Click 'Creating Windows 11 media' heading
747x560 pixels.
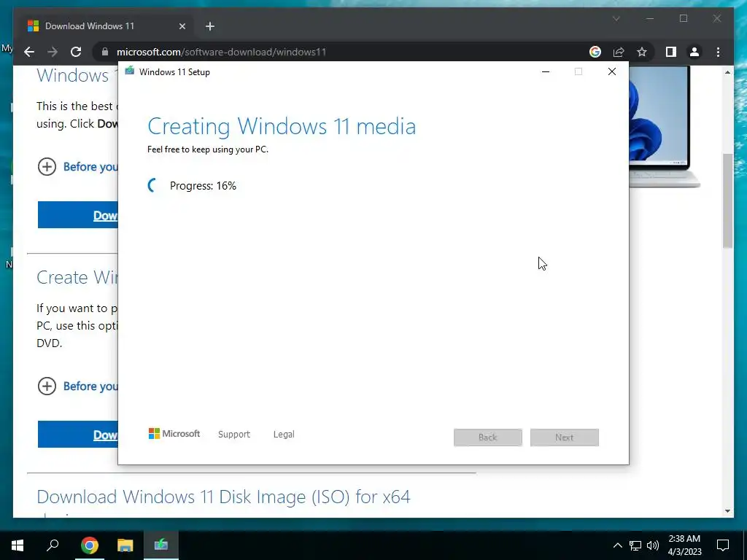click(x=282, y=126)
